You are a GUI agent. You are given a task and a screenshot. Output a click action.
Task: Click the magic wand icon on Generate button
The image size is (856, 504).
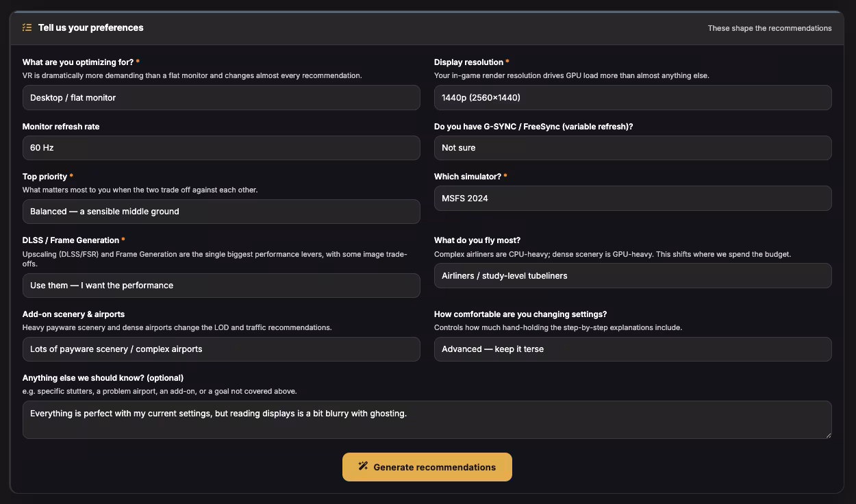click(364, 467)
